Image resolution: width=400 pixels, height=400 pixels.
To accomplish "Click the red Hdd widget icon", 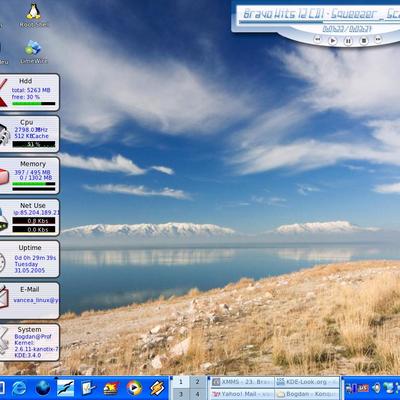I will pos(3,93).
